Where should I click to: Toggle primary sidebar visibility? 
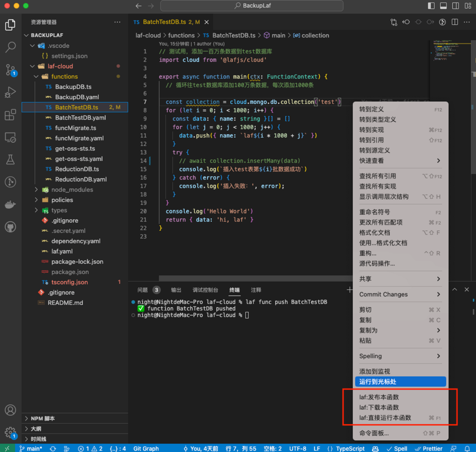pyautogui.click(x=431, y=6)
